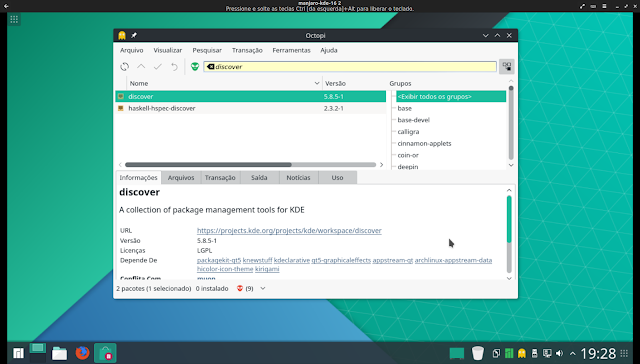Click the info panel vertical scrollbar handle
Viewport: 640px width, 364px height.
pyautogui.click(x=509, y=219)
